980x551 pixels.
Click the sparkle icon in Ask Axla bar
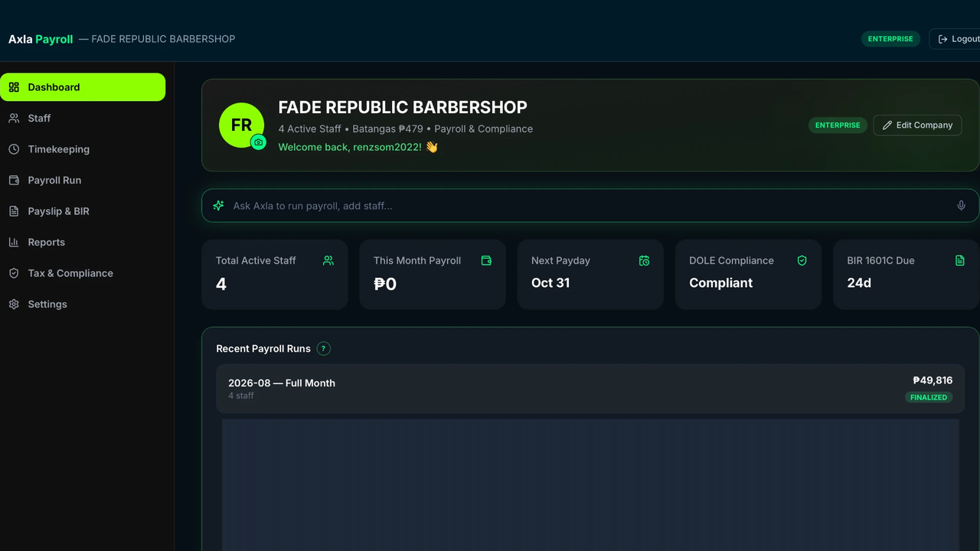pyautogui.click(x=218, y=206)
